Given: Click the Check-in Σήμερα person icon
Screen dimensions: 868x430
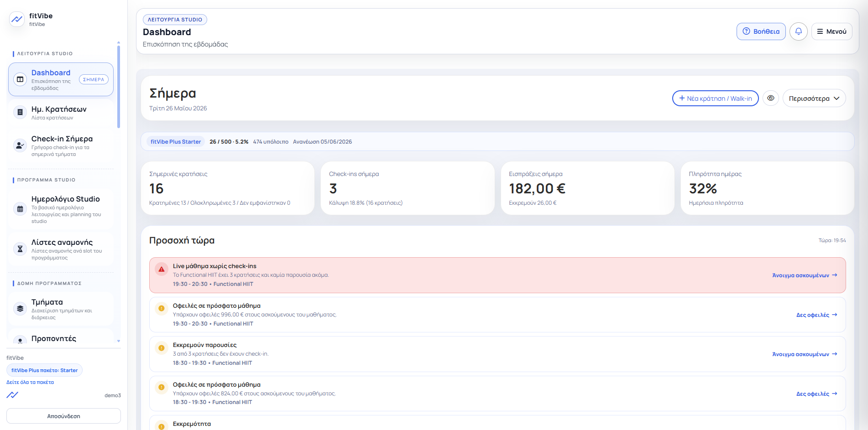Looking at the screenshot, I should 20,145.
